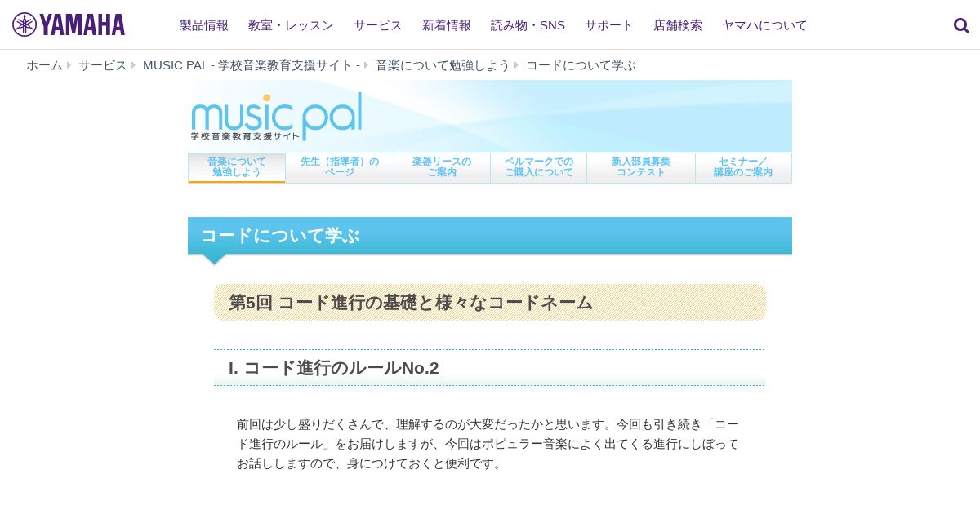The width and height of the screenshot is (980, 514).
Task: Go to サービス breadcrumb link
Action: (103, 65)
